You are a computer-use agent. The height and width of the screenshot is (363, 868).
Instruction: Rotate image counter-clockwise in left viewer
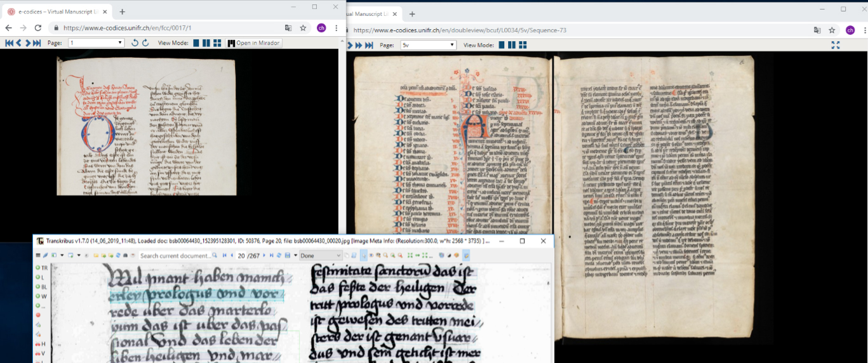135,43
